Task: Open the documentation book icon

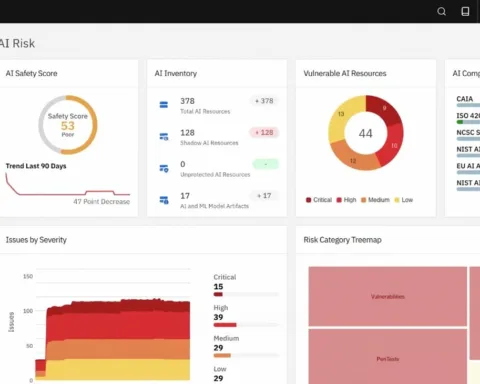Action: 465,12
